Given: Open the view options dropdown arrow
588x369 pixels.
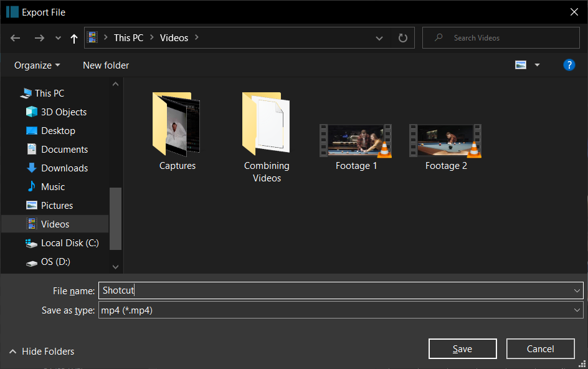Looking at the screenshot, I should (x=537, y=65).
